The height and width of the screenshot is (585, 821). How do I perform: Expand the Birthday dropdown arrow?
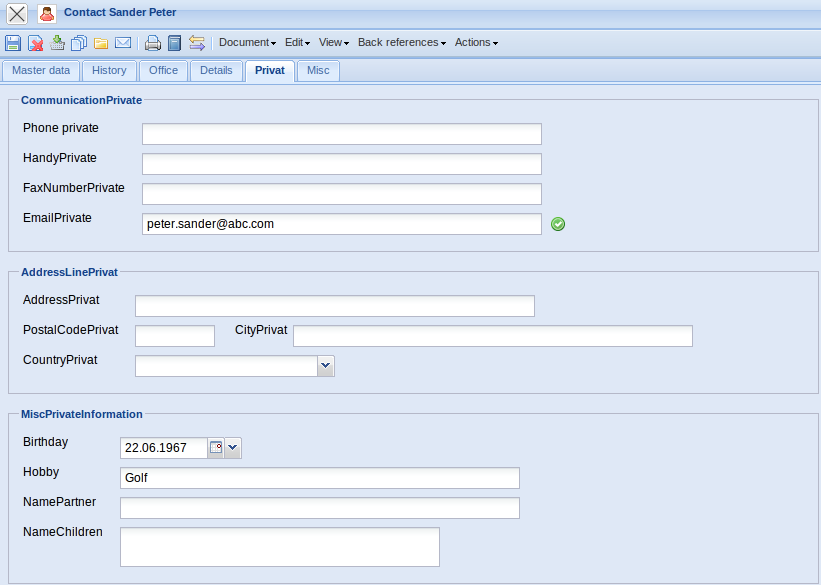(233, 448)
